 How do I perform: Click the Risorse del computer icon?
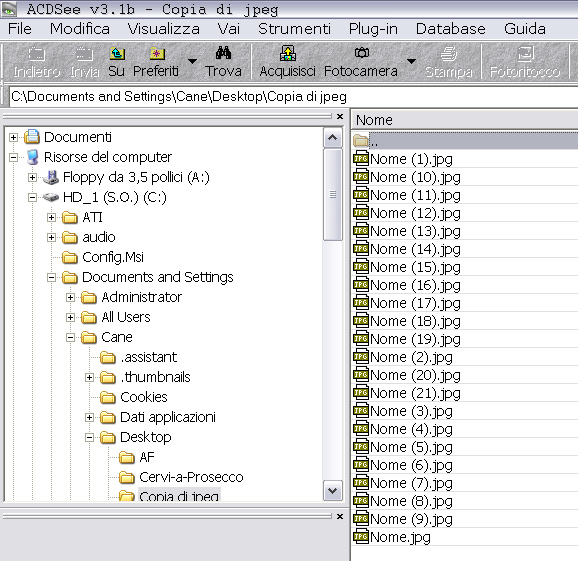(32, 157)
